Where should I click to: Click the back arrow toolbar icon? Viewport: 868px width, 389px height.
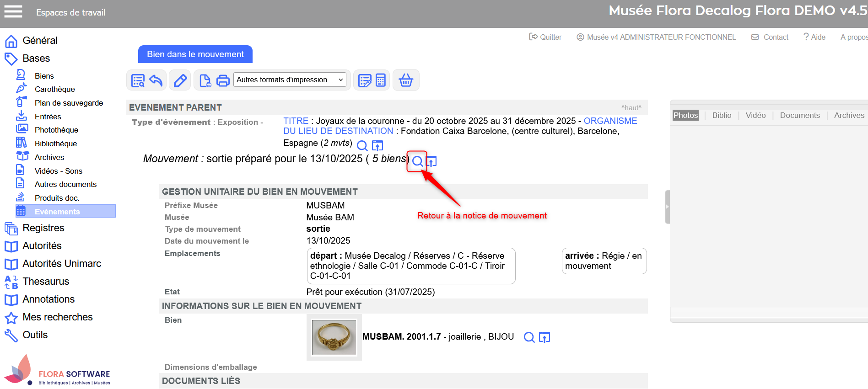pyautogui.click(x=156, y=80)
